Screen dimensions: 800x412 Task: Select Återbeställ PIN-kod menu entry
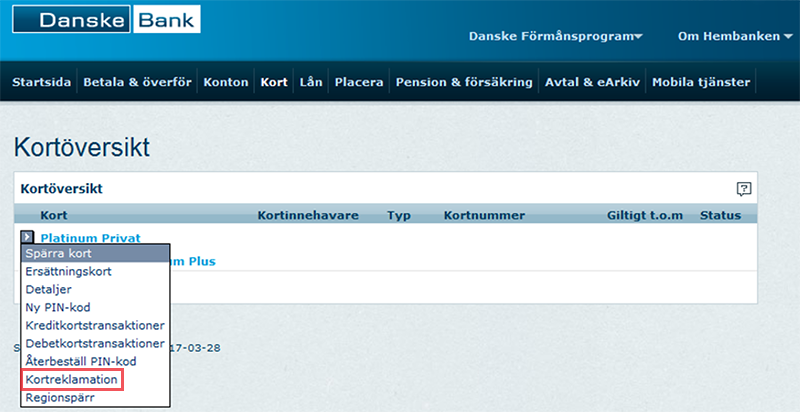(95, 362)
